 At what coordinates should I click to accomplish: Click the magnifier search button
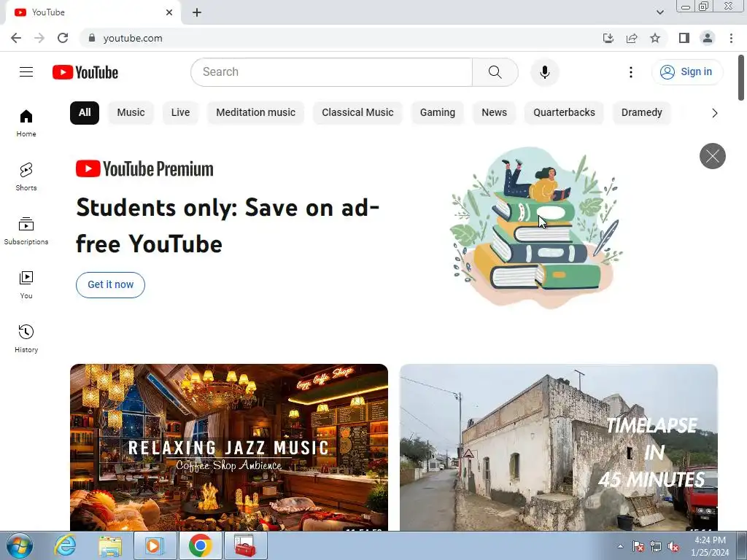tap(495, 72)
